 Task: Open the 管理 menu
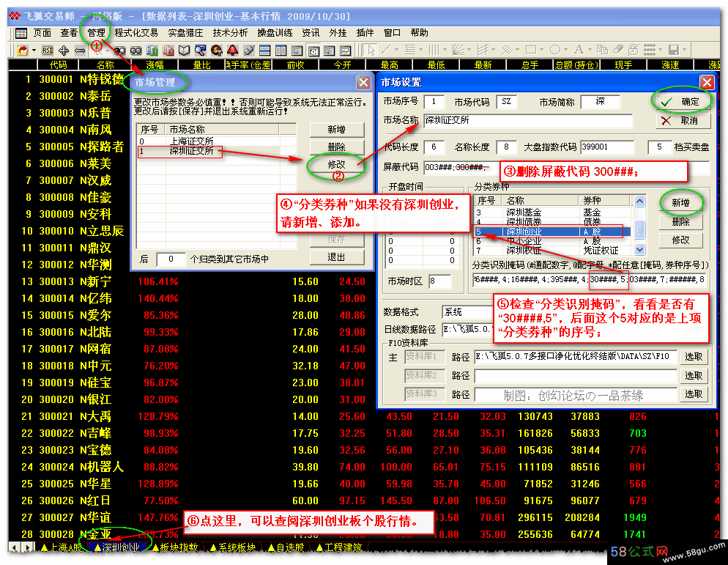[96, 33]
